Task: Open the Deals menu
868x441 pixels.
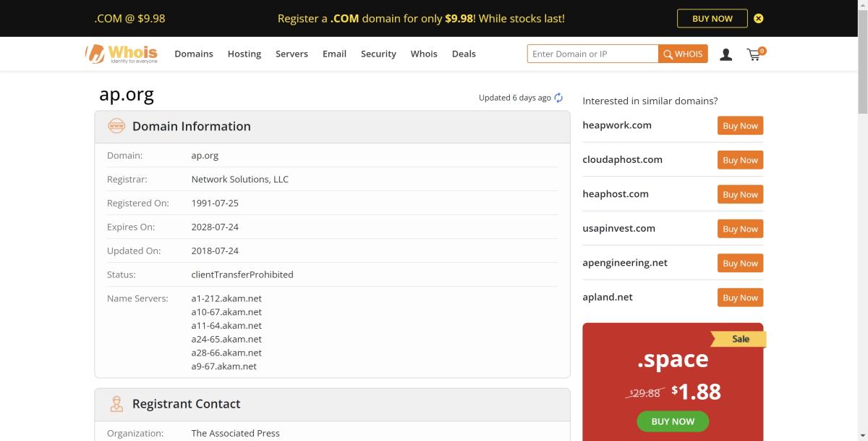Action: tap(464, 54)
